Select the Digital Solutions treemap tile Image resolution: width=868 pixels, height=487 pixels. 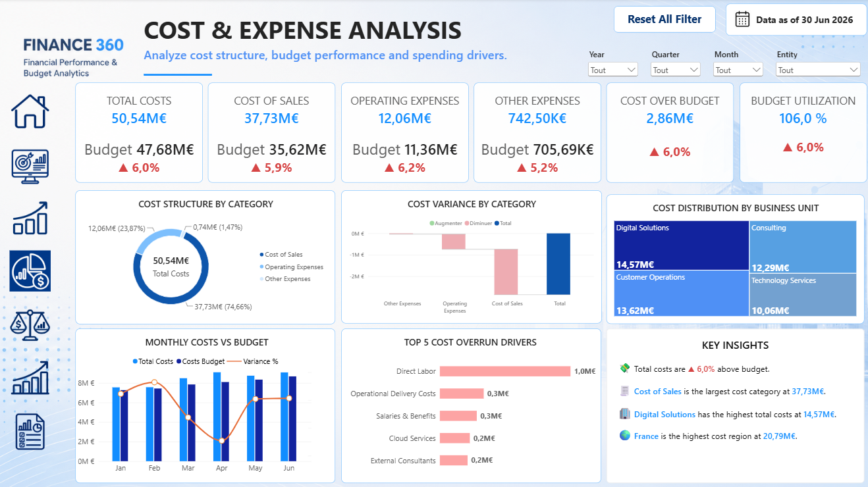(682, 246)
